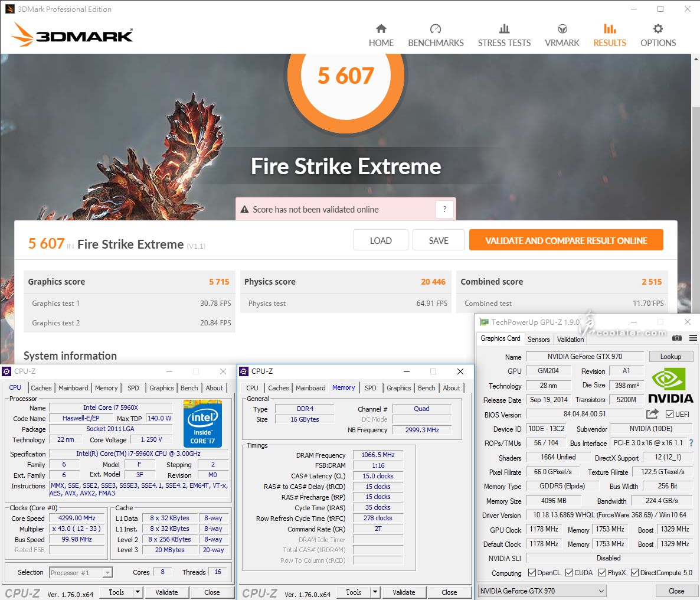Open SPD tab in Memory CPU-Z window
Screen dimensions: 700x600
tap(371, 388)
